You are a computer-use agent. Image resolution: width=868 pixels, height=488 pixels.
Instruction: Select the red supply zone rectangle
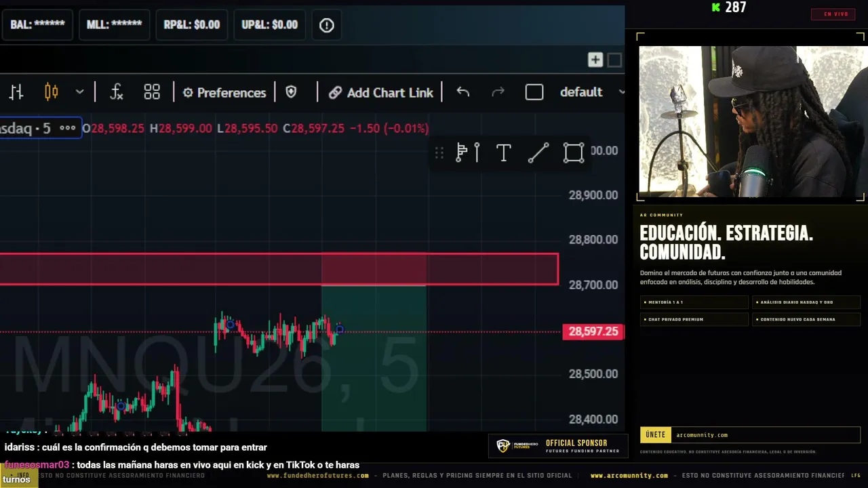click(x=279, y=269)
